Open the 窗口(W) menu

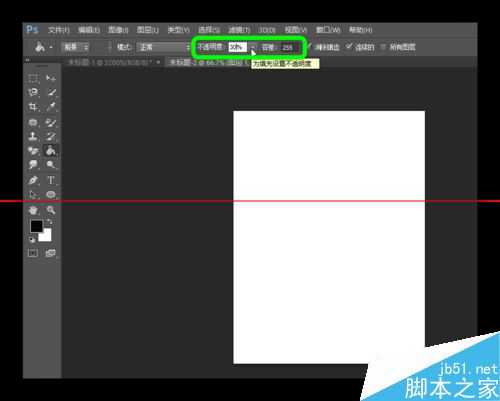[x=328, y=30]
